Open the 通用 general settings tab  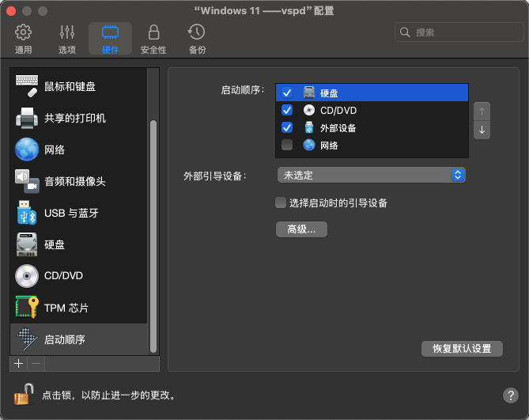[x=23, y=39]
